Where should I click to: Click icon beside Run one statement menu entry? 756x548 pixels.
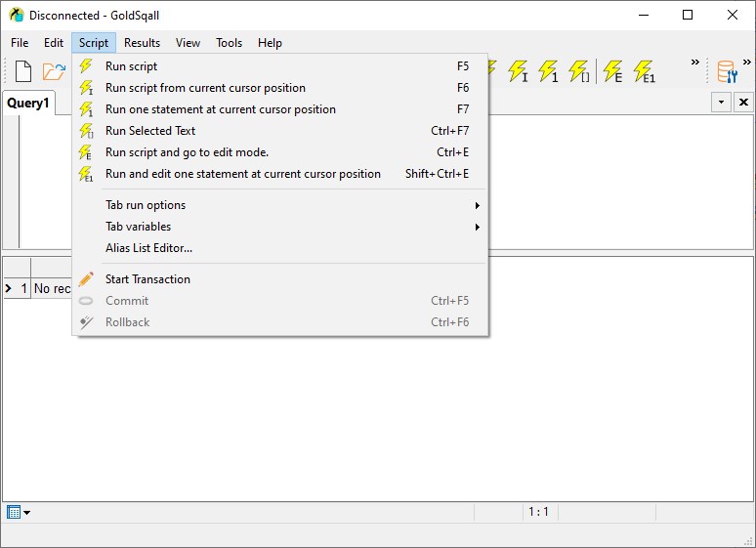tap(86, 109)
